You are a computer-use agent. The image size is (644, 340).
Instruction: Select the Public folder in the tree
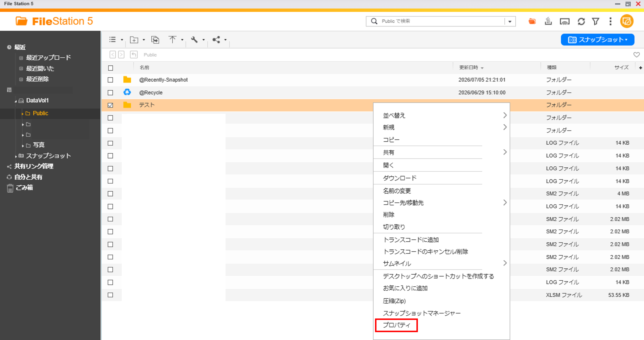[41, 113]
